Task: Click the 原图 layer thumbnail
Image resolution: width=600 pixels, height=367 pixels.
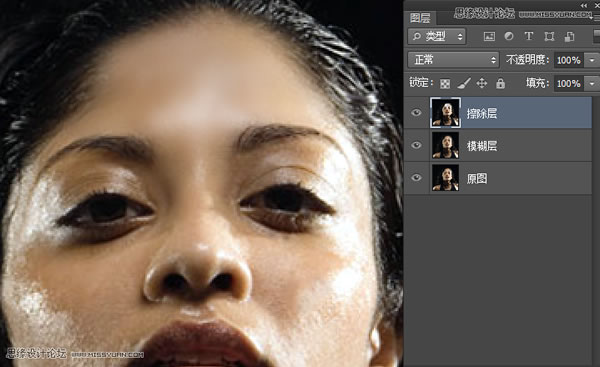Action: [445, 178]
